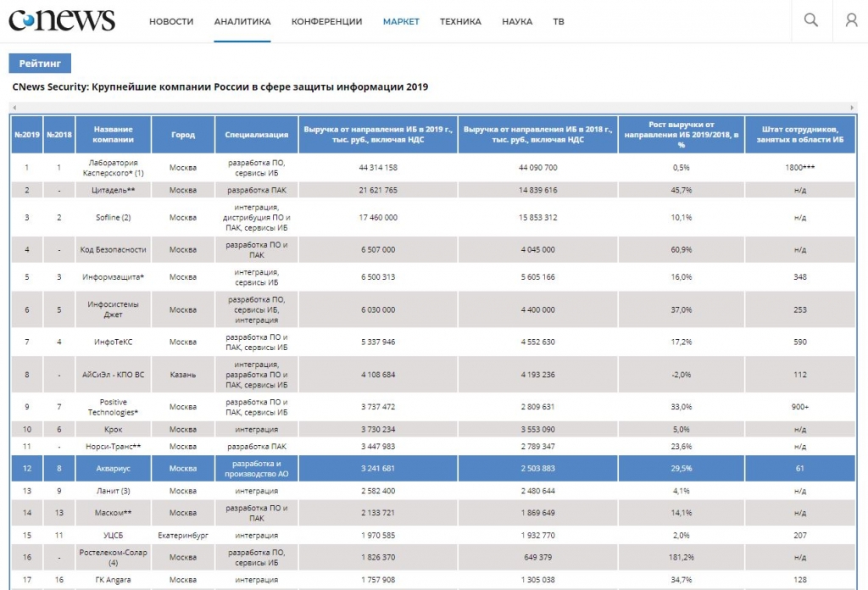Screen dimensions: 868x590
Task: Click the 1800*** staff count cell
Action: [800, 168]
